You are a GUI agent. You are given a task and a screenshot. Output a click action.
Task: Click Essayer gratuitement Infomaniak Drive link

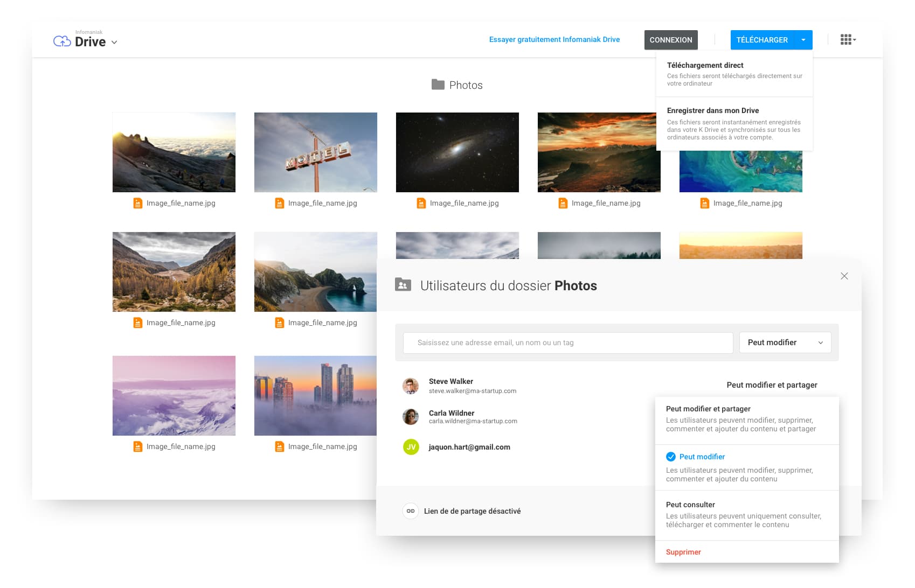tap(554, 39)
